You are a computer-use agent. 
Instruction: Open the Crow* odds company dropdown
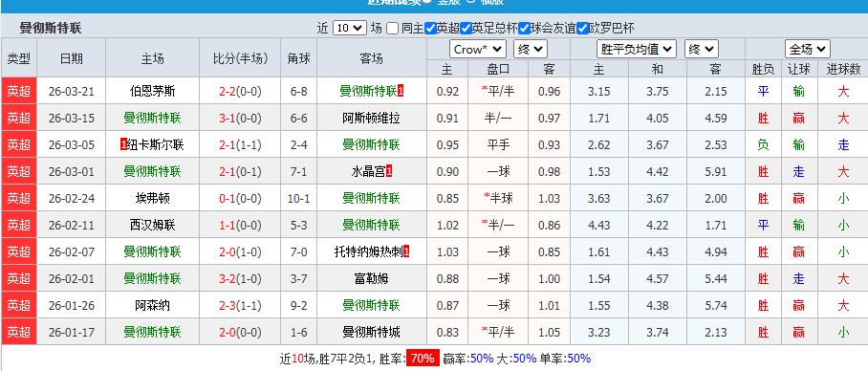[x=478, y=50]
